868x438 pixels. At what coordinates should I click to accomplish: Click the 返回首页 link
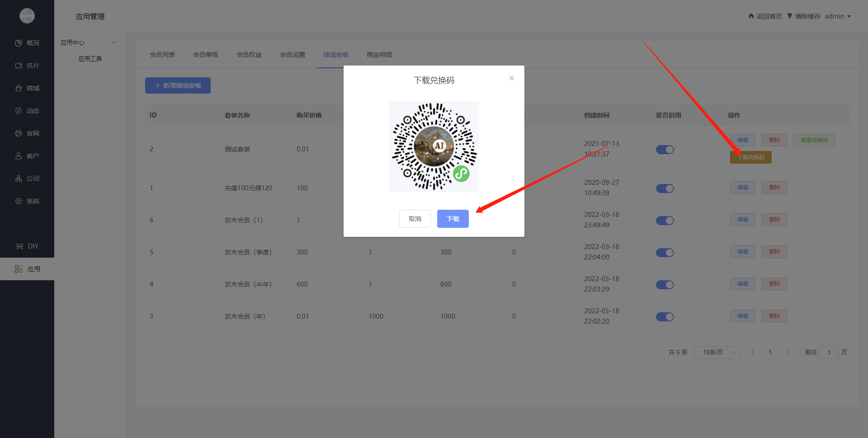point(769,16)
